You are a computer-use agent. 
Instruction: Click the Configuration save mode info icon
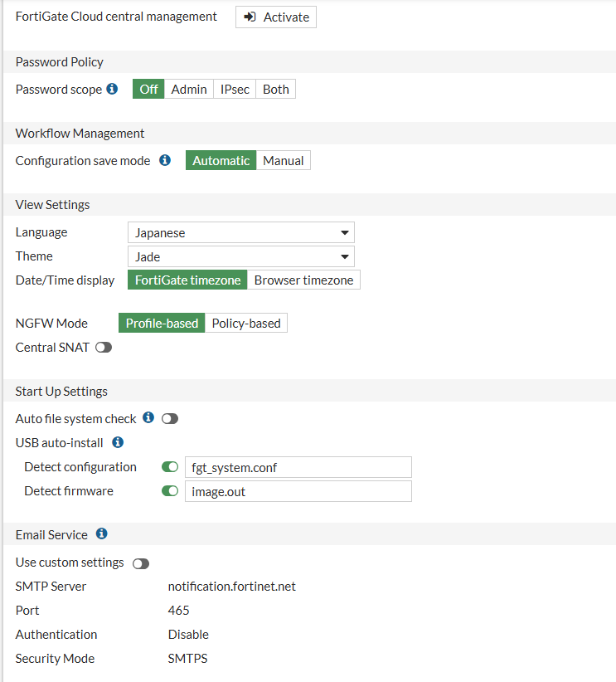pos(165,160)
